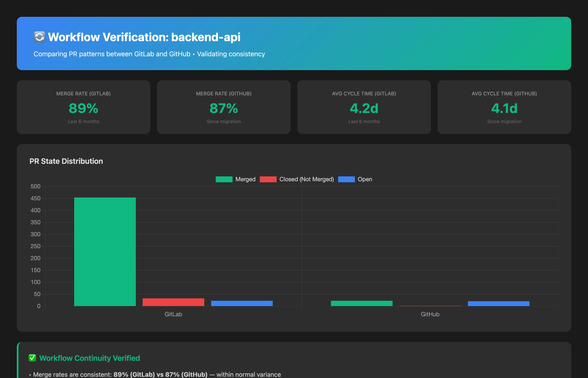Click the 87% merge rate value
This screenshot has height=378, width=588.
click(x=224, y=108)
